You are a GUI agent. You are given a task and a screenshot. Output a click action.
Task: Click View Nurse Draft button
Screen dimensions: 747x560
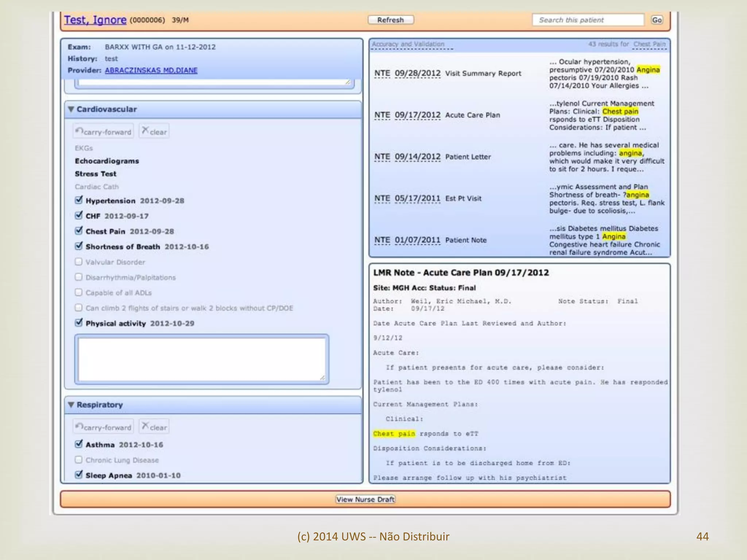point(365,499)
